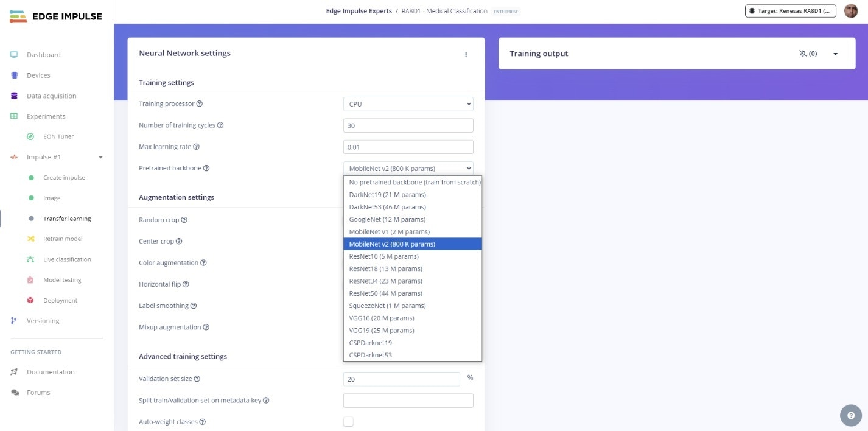Open the Target Renesas RA8D1 selector
This screenshot has height=431, width=868.
point(791,11)
